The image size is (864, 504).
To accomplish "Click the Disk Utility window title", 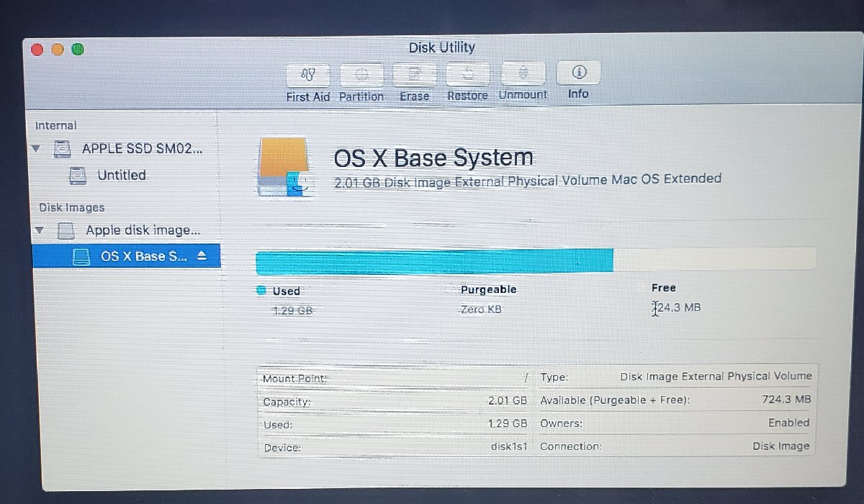I will (x=442, y=48).
